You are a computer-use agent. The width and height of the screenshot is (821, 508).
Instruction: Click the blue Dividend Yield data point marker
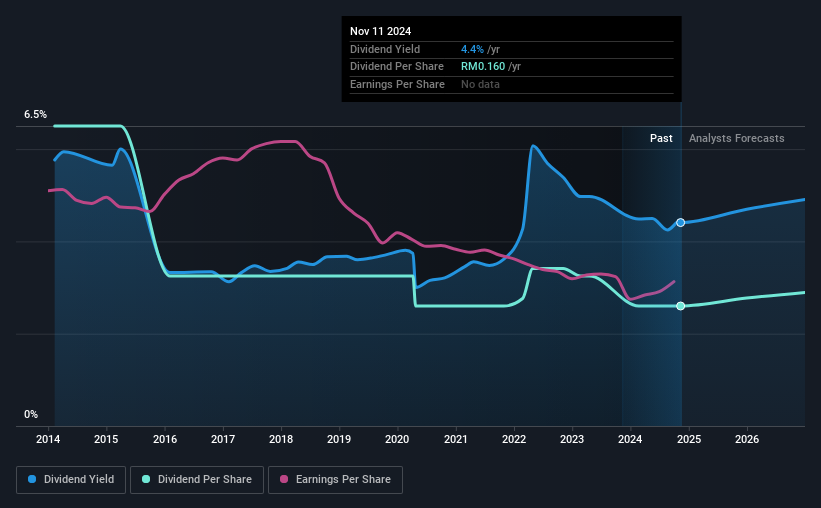coord(680,223)
